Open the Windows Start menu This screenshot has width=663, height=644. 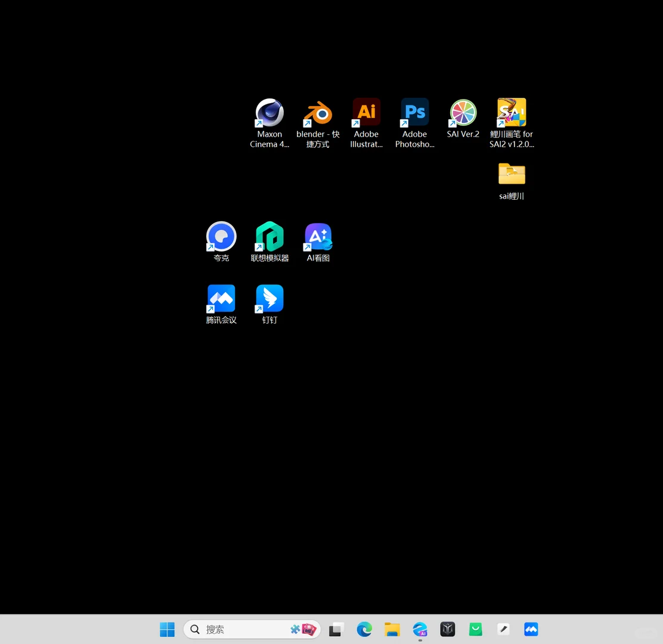click(x=167, y=629)
